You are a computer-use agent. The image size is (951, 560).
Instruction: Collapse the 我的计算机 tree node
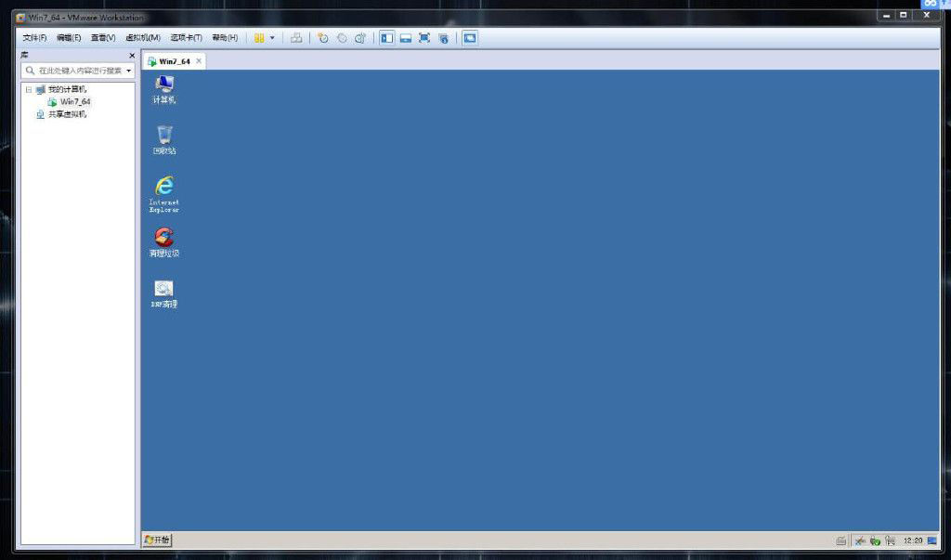29,90
